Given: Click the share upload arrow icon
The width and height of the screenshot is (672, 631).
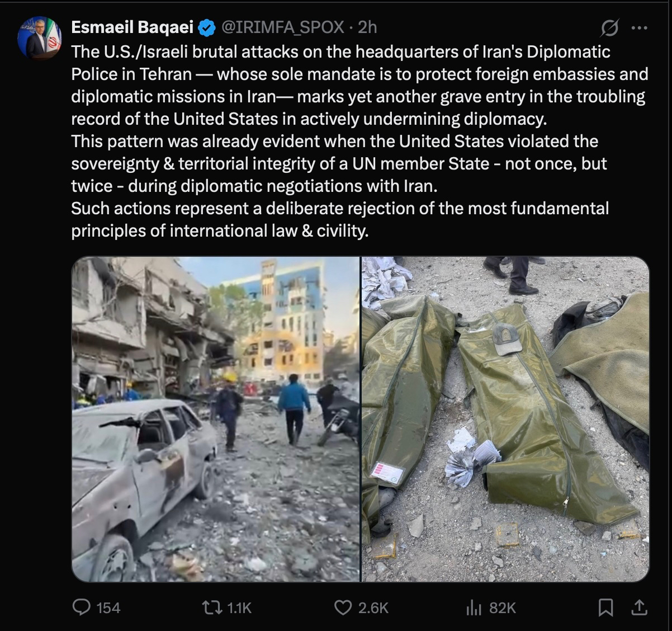Looking at the screenshot, I should tap(639, 607).
